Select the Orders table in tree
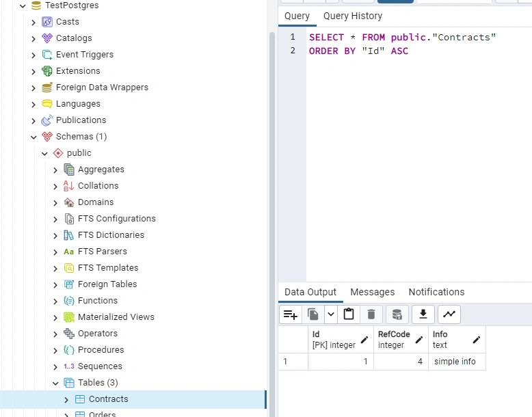The width and height of the screenshot is (532, 417). (102, 414)
